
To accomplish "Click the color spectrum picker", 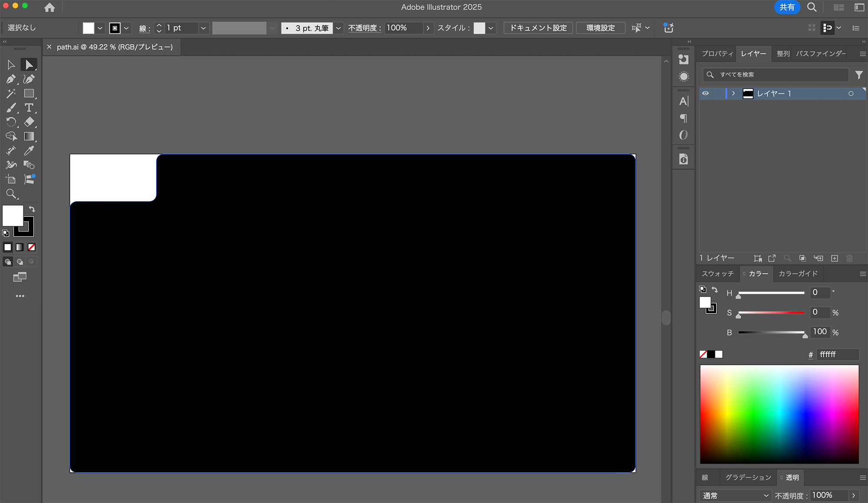I will [779, 414].
